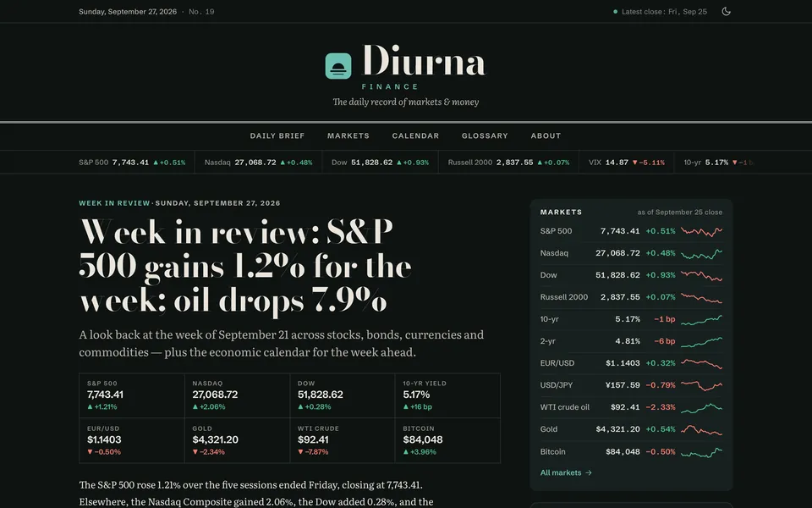The width and height of the screenshot is (812, 508).
Task: Click 'Latest close: Fri, Sep 25' text
Action: click(665, 11)
